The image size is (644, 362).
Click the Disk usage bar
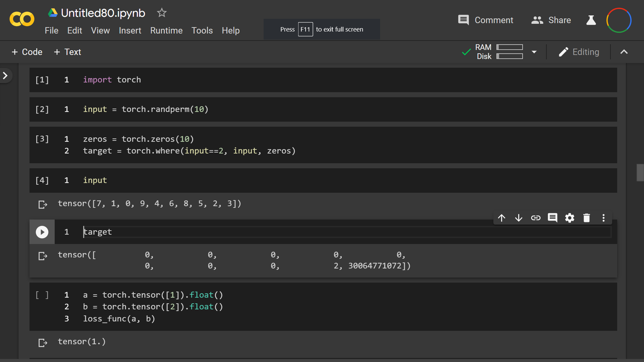tap(510, 56)
